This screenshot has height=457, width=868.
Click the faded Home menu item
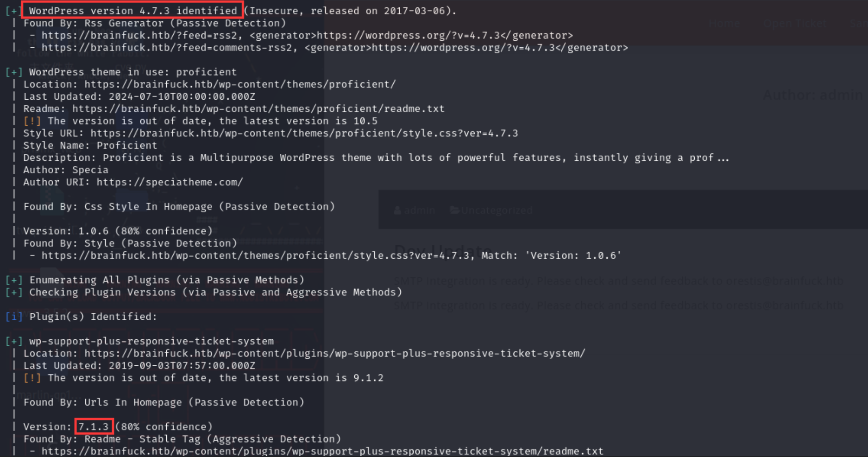[724, 23]
